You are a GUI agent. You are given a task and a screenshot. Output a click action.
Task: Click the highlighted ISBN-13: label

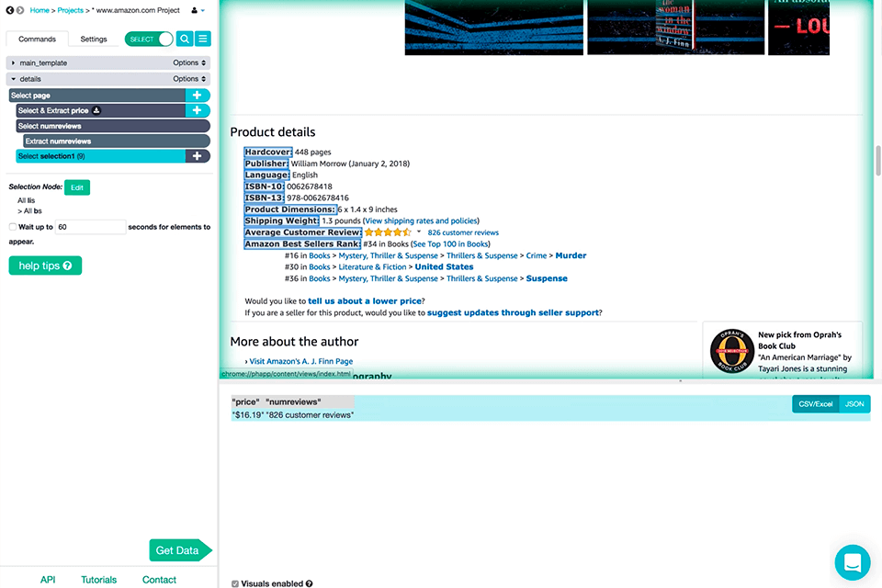click(x=265, y=198)
